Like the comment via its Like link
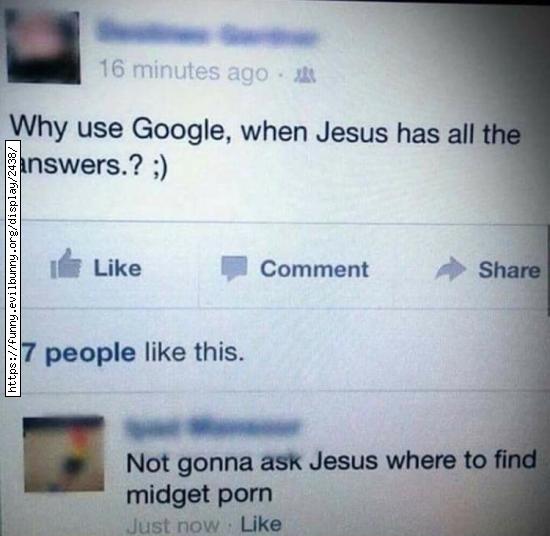This screenshot has width=550, height=536. tap(261, 524)
